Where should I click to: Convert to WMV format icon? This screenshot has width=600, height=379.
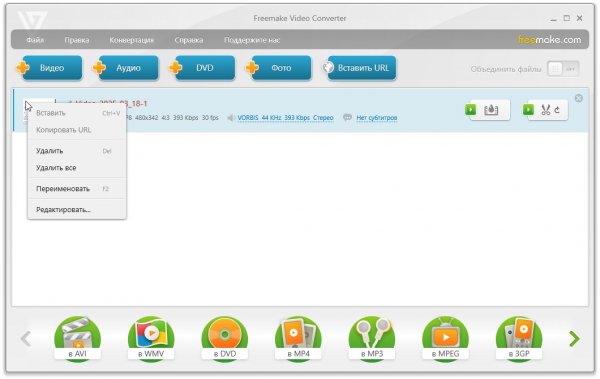click(151, 338)
